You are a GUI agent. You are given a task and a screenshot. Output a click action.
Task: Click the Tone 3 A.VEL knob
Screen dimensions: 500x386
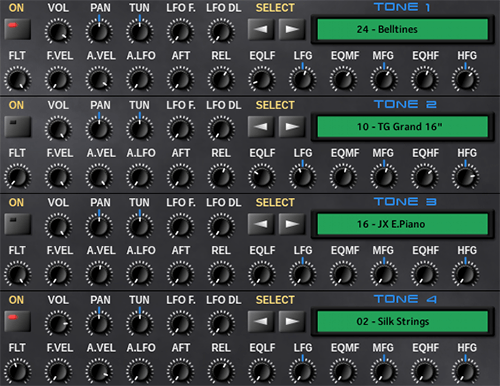pyautogui.click(x=99, y=274)
